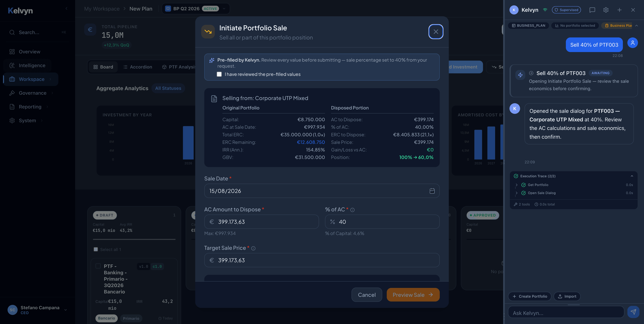
Task: Toggle the Supervised mode badge
Action: pyautogui.click(x=566, y=10)
